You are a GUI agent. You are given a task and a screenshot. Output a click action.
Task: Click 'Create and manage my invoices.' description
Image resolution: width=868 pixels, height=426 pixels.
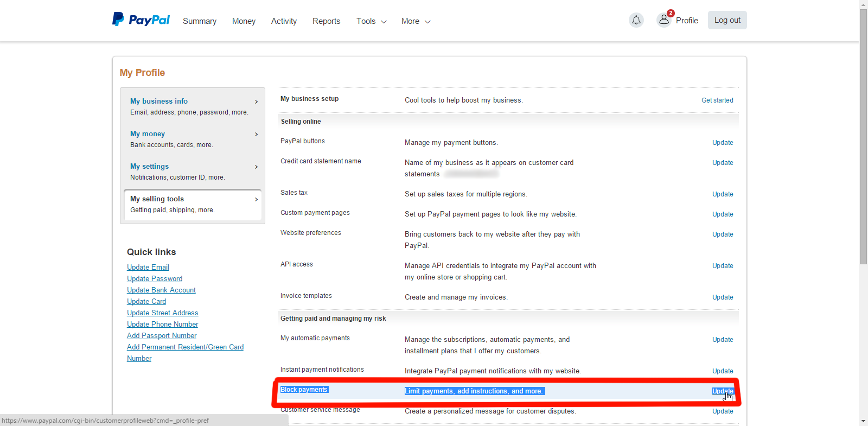[456, 297]
